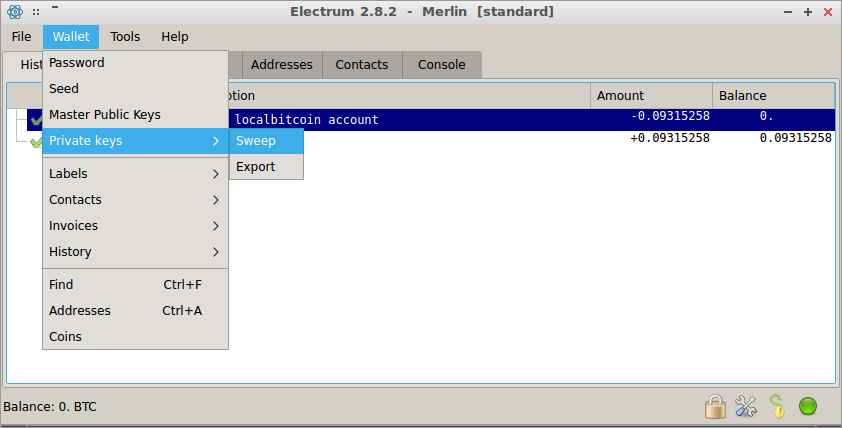Screen dimensions: 842x428
Task: Click the 0.09315258 balance cell
Action: 796,138
